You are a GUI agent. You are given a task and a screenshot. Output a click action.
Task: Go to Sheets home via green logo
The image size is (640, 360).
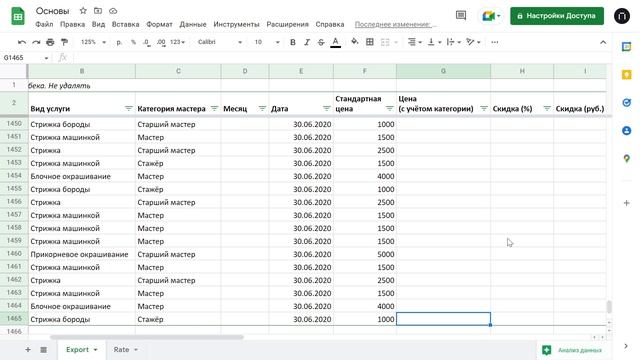coord(18,16)
